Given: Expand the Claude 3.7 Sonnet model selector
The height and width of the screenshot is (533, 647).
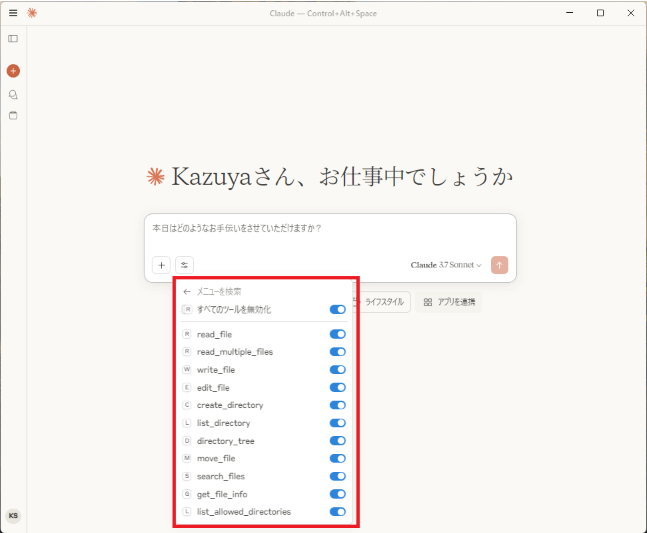Looking at the screenshot, I should tap(446, 265).
